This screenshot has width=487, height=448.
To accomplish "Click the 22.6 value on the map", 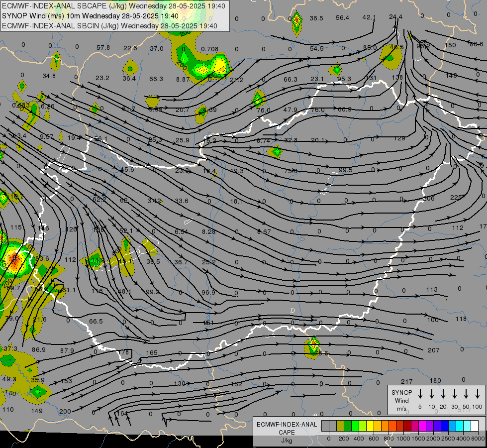I will (x=130, y=48).
